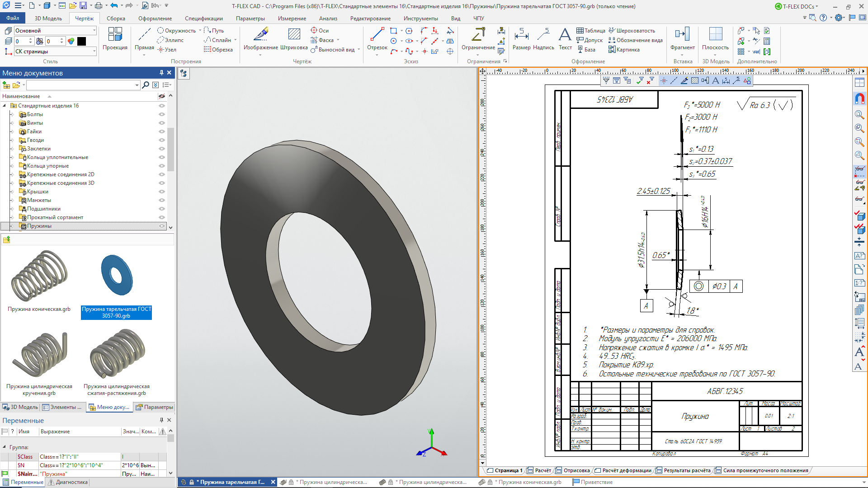
Task: Choose the Окружность circle tool
Action: [x=176, y=30]
